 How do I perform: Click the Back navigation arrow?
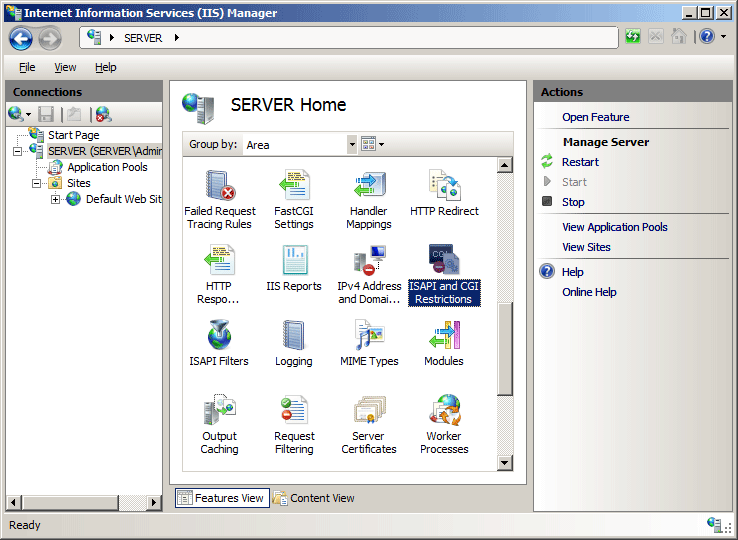[x=21, y=38]
